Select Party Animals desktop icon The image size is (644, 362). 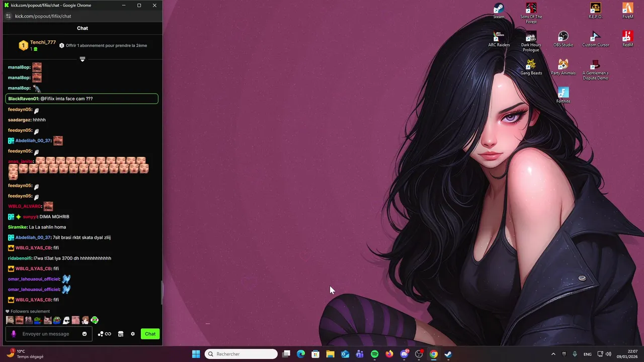563,67
